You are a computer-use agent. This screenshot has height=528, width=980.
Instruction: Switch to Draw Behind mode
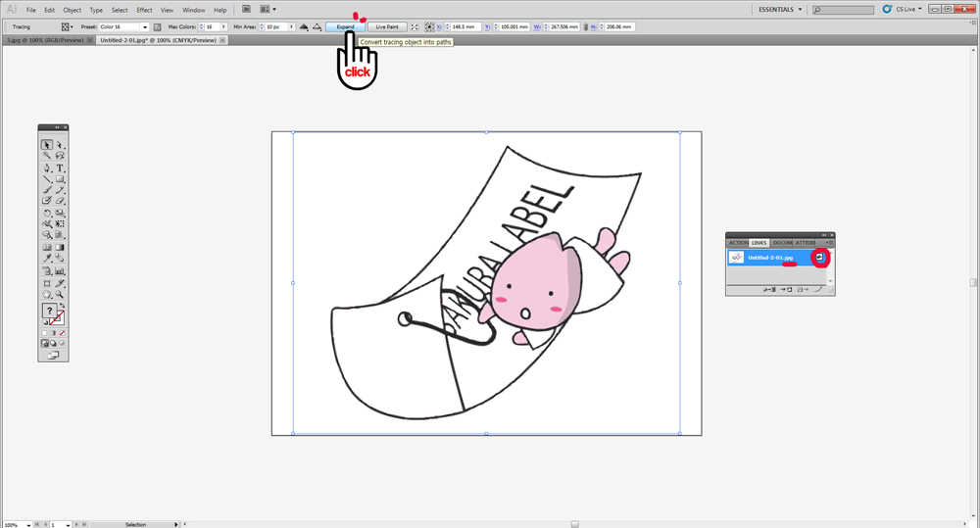pyautogui.click(x=53, y=343)
